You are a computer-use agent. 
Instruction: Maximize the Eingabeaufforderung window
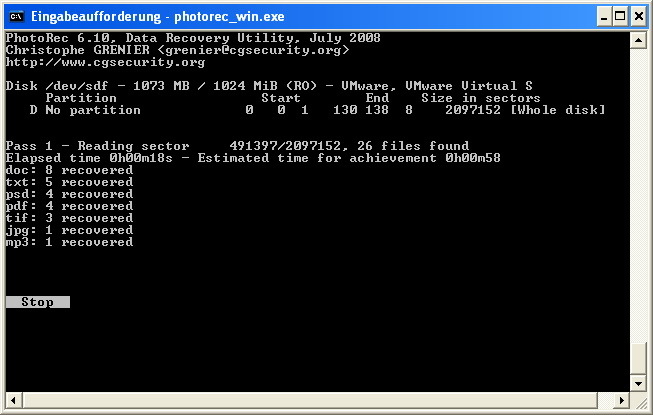[620, 17]
